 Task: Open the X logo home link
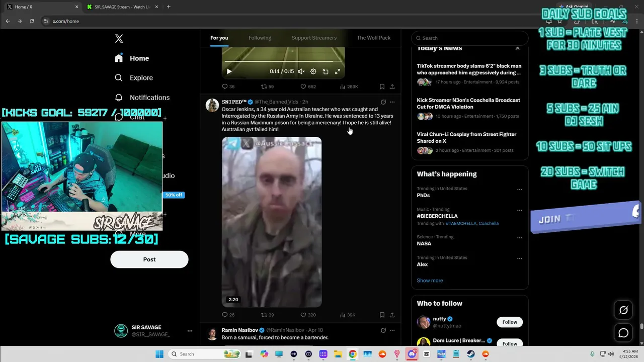point(119,39)
